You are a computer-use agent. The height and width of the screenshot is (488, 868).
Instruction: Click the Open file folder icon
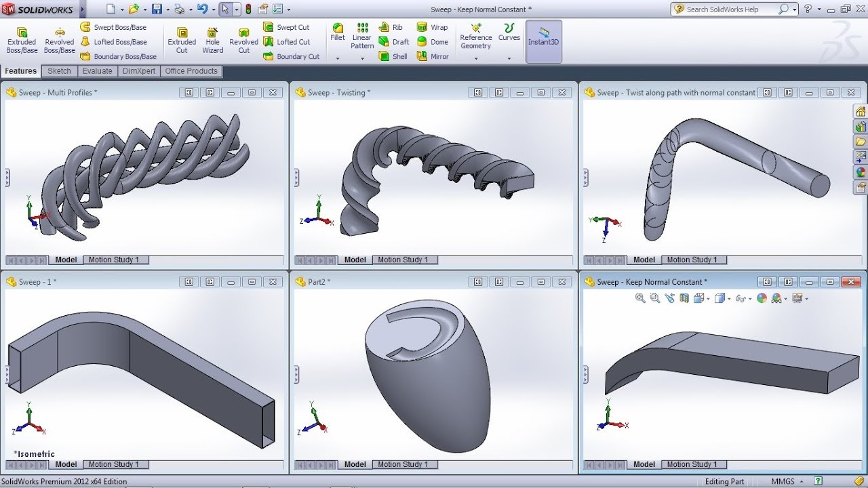point(134,9)
